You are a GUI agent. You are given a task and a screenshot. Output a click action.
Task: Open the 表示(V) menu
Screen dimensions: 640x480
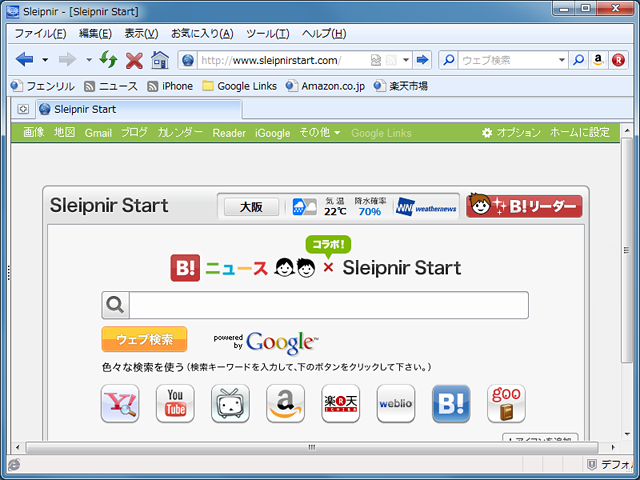[x=141, y=33]
